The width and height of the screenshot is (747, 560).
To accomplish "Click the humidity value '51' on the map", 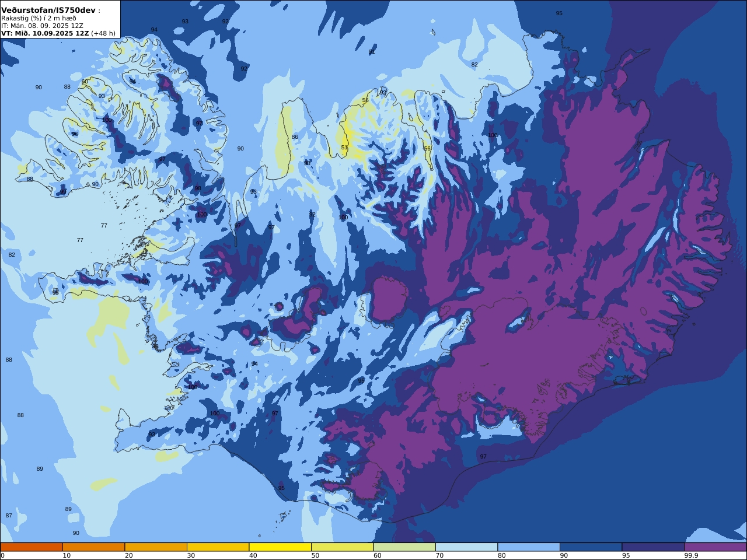I will (x=344, y=148).
